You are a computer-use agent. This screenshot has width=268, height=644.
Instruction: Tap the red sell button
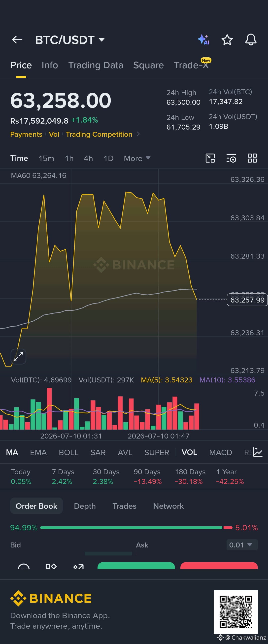pos(219,566)
